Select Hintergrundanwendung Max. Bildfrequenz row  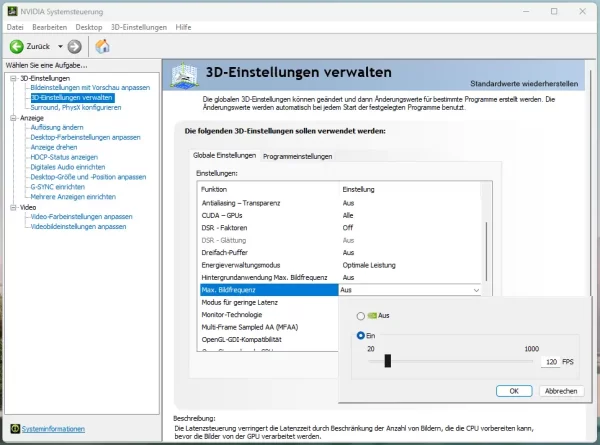pyautogui.click(x=340, y=277)
